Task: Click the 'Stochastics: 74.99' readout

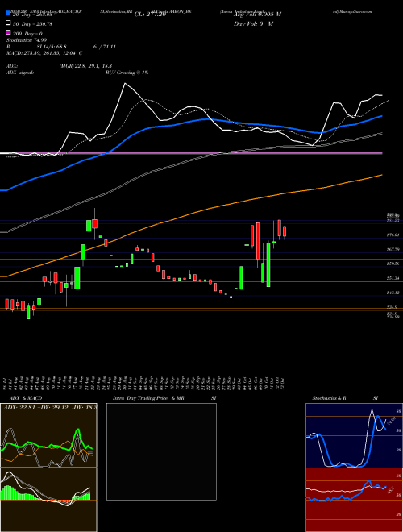Action: click(x=26, y=40)
